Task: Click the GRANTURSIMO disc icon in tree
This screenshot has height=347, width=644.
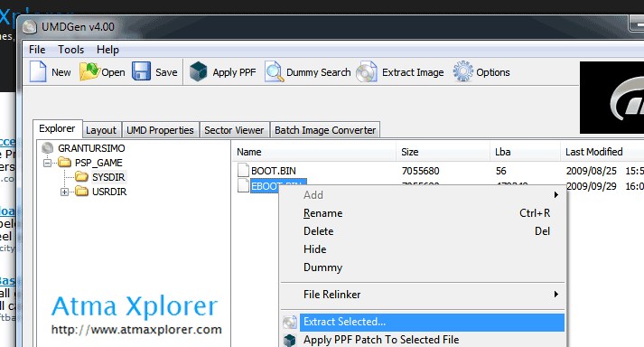Action: coord(48,148)
